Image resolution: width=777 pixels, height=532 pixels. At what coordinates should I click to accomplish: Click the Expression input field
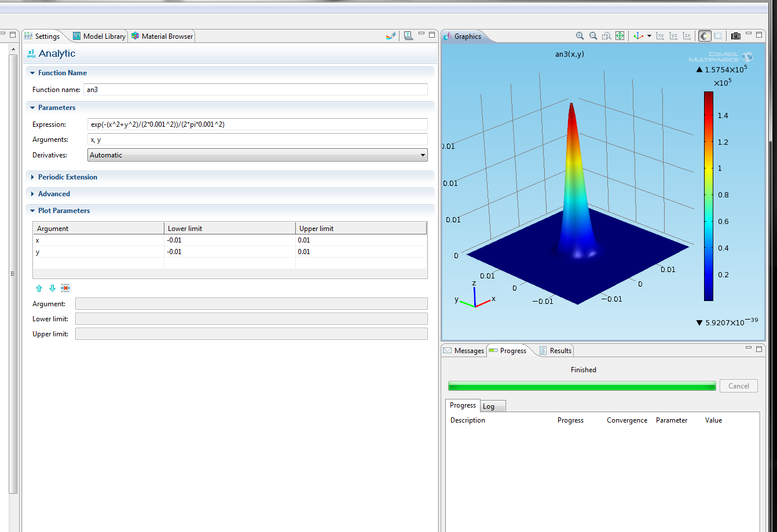(x=258, y=124)
